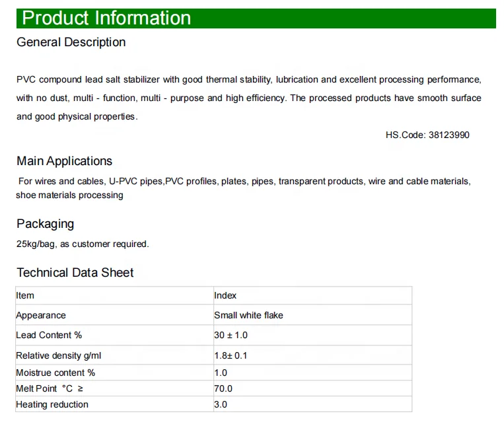
Task: Click the HS.Code 38123990 text
Action: tap(427, 135)
